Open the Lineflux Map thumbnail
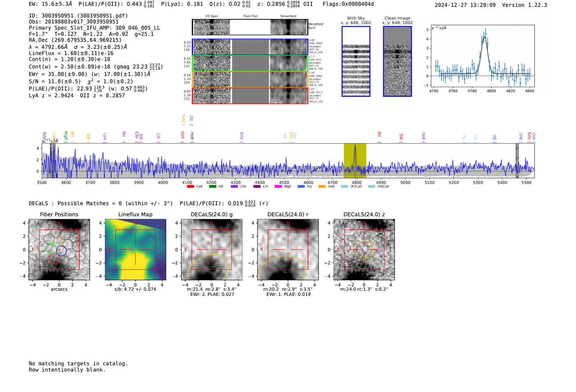 pos(135,250)
